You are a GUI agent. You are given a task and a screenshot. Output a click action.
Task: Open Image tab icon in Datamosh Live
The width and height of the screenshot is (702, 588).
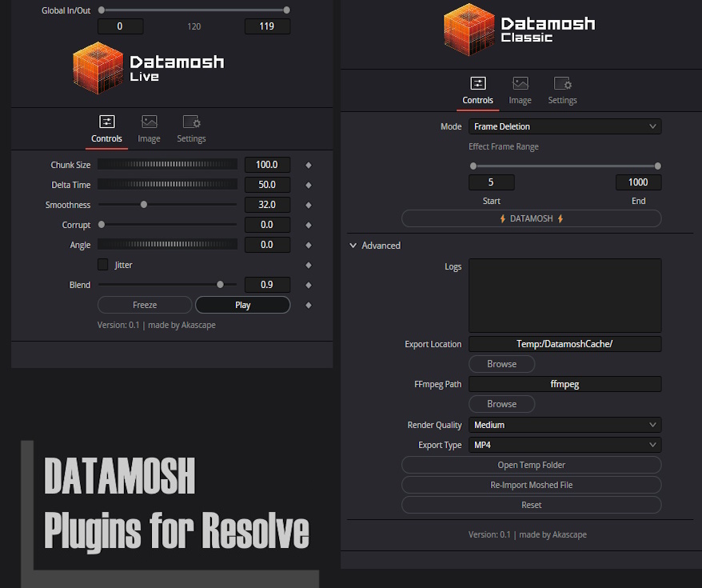click(x=149, y=122)
